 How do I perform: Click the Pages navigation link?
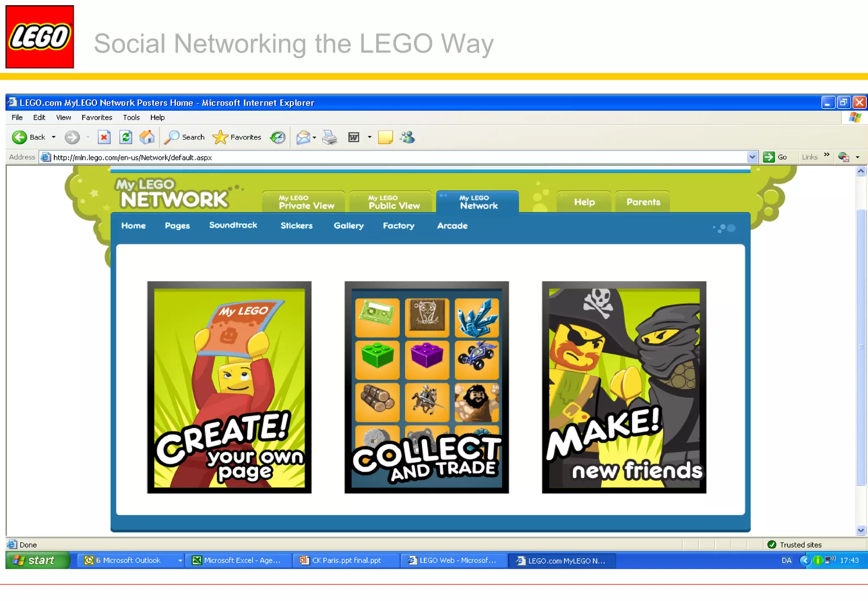[177, 226]
